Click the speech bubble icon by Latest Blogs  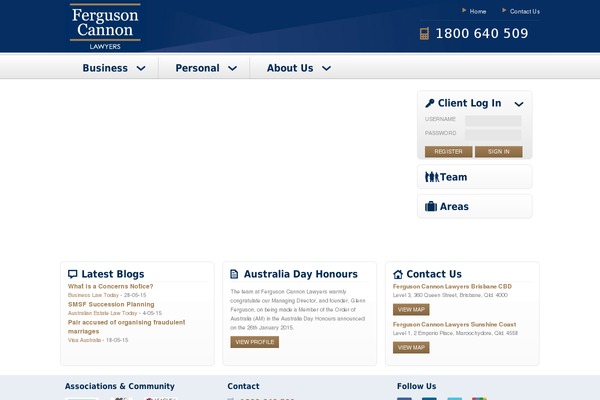click(72, 274)
